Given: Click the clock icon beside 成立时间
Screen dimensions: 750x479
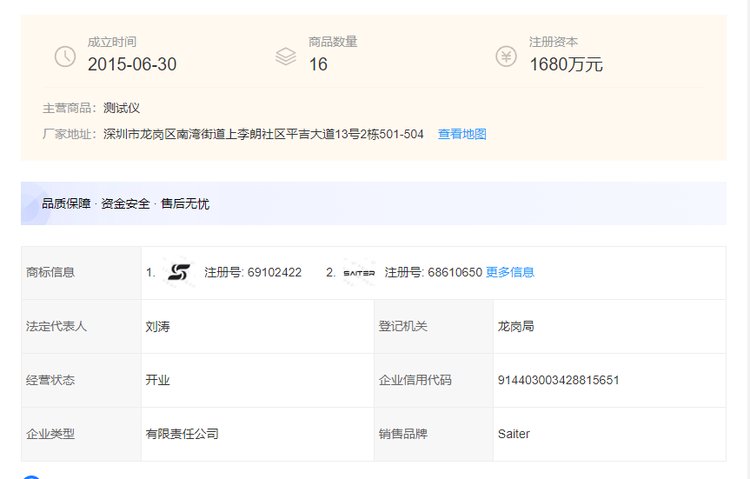Looking at the screenshot, I should (x=65, y=56).
